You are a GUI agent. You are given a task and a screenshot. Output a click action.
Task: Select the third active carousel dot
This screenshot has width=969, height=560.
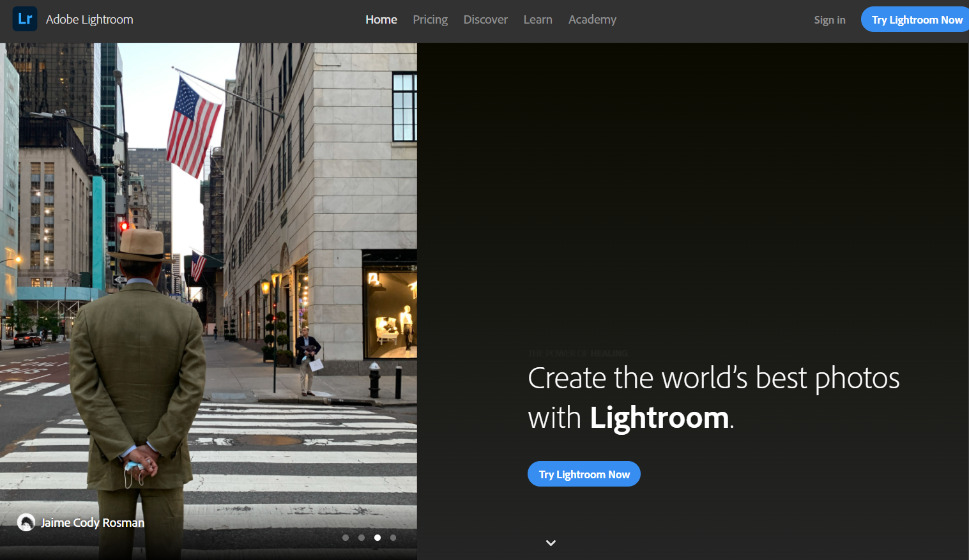click(378, 538)
